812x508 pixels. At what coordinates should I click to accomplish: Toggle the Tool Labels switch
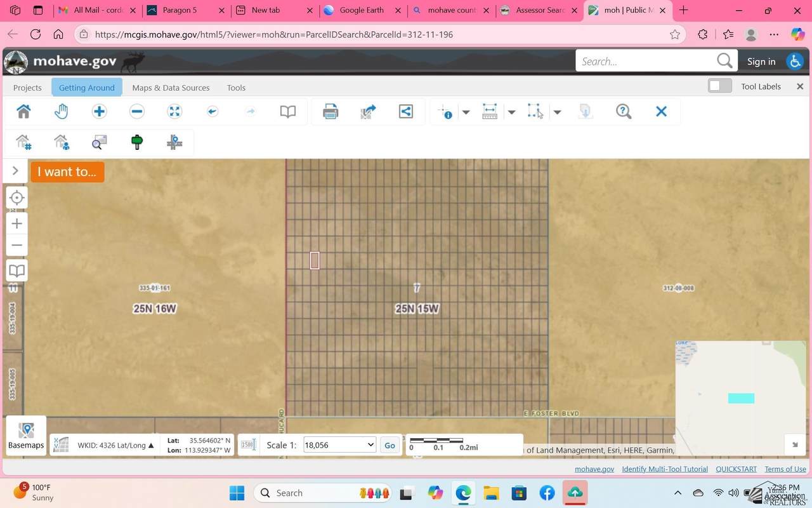(x=720, y=86)
